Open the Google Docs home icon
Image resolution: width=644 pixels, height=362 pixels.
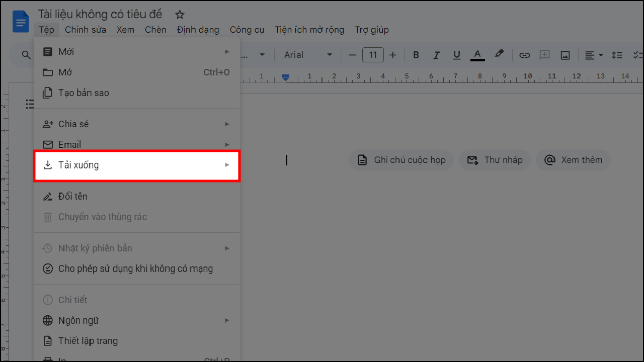20,21
